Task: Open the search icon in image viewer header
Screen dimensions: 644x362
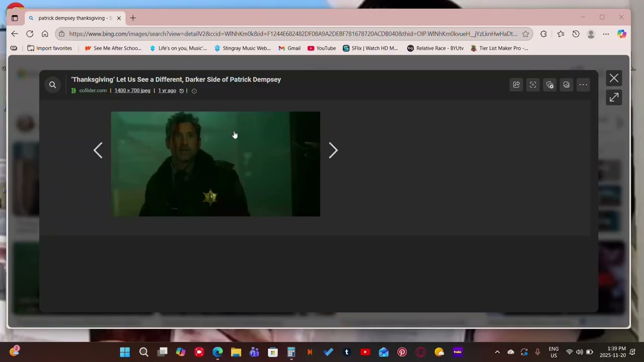Action: [x=52, y=85]
